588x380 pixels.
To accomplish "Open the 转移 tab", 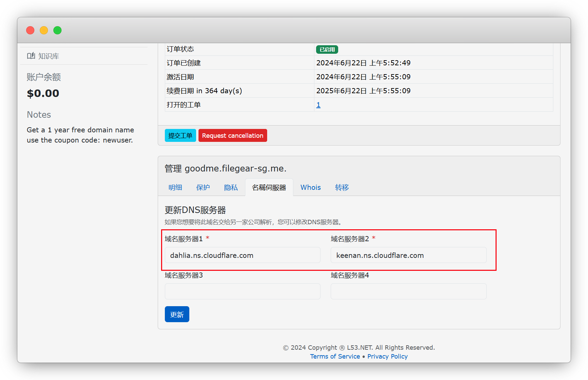I will pos(342,187).
